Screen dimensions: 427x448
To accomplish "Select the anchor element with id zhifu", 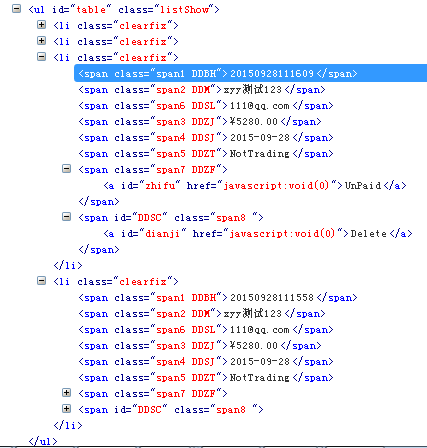I will (255, 185).
